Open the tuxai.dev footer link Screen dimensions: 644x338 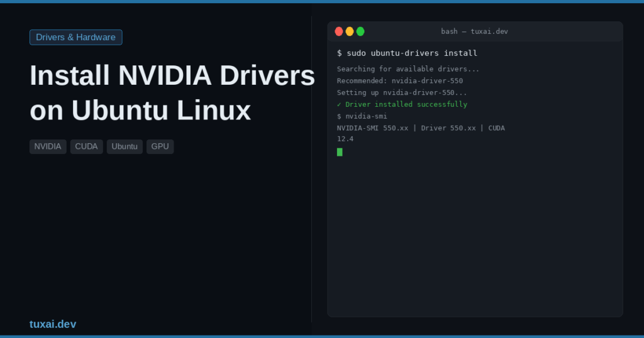click(53, 324)
